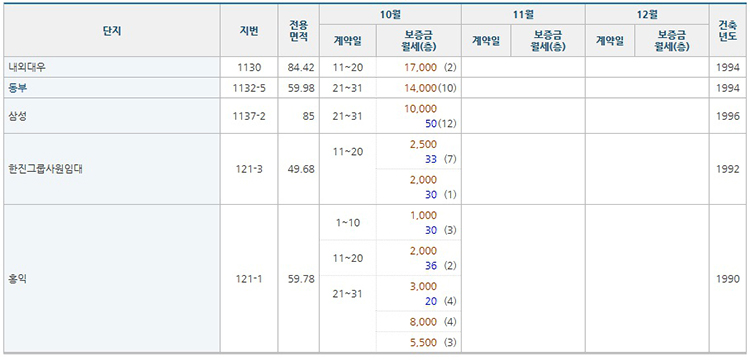The width and height of the screenshot is (750, 361).
Task: Click the 10월 month header
Action: click(390, 15)
